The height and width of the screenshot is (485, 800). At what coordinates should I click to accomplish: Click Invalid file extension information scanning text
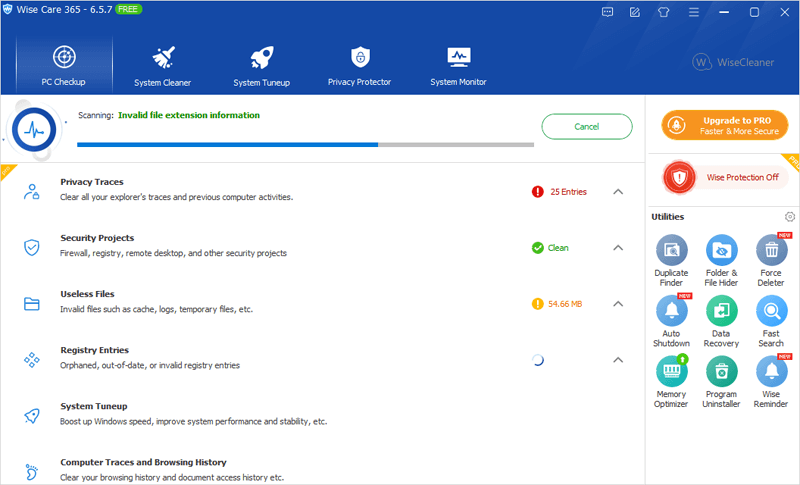(189, 115)
